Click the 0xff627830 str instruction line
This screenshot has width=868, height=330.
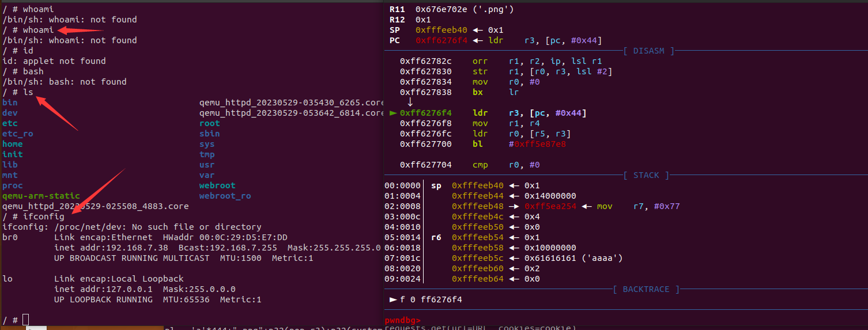(x=506, y=71)
